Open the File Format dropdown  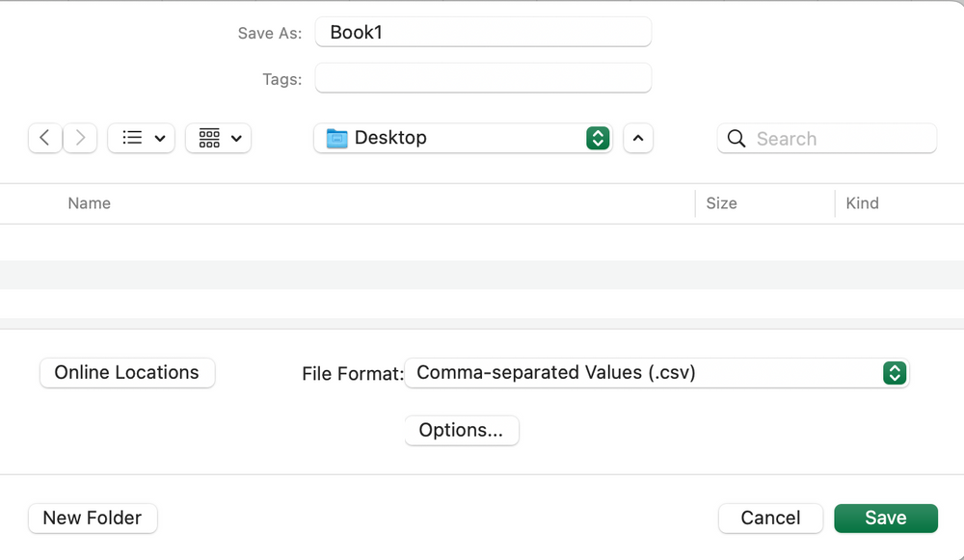(657, 373)
